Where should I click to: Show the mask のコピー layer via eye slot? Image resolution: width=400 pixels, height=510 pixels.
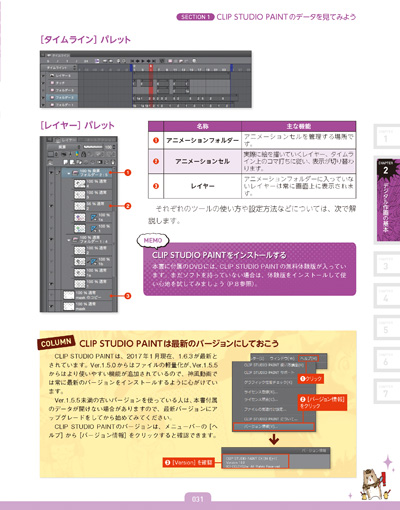pos(51,295)
